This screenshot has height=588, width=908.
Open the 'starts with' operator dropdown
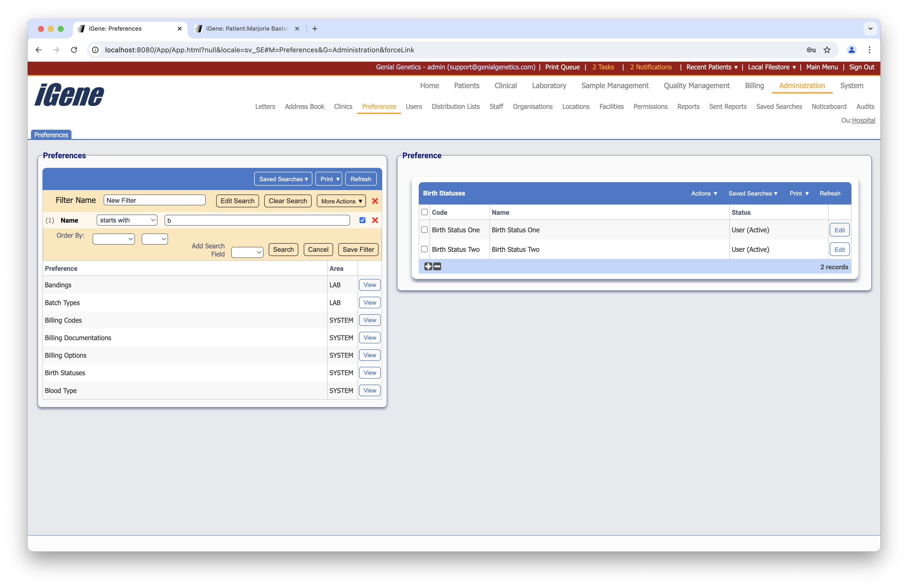[x=127, y=220]
